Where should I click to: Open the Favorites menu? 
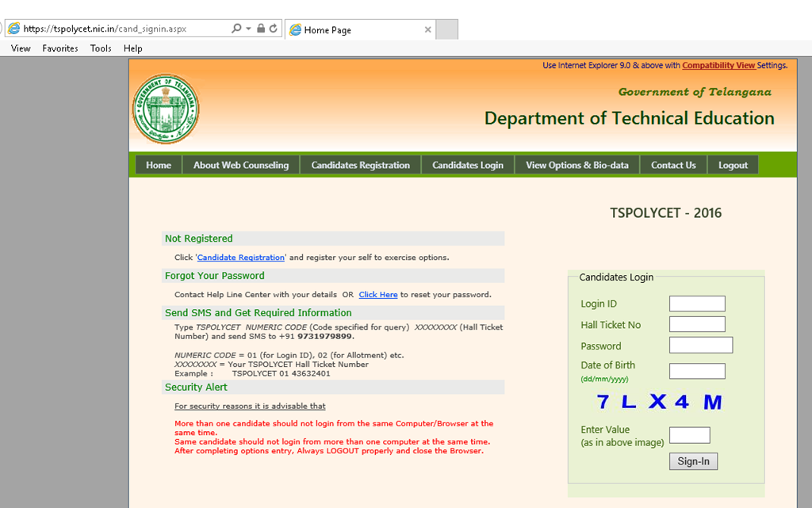60,48
